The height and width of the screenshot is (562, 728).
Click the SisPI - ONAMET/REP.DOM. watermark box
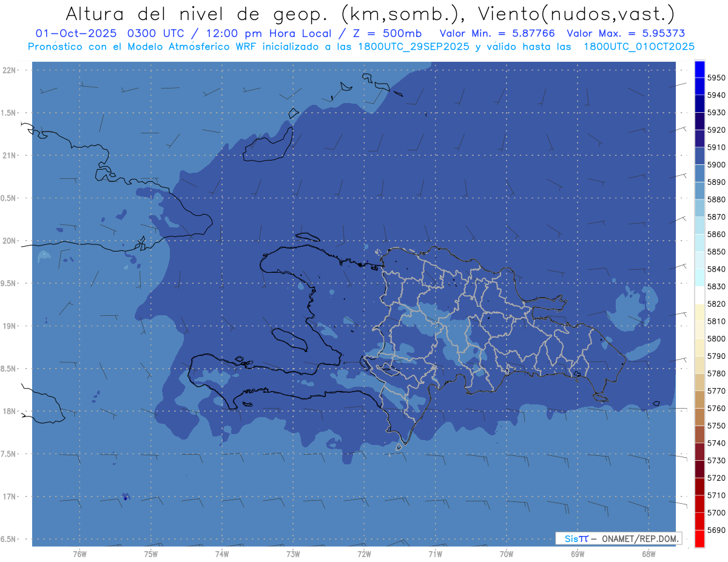click(618, 538)
